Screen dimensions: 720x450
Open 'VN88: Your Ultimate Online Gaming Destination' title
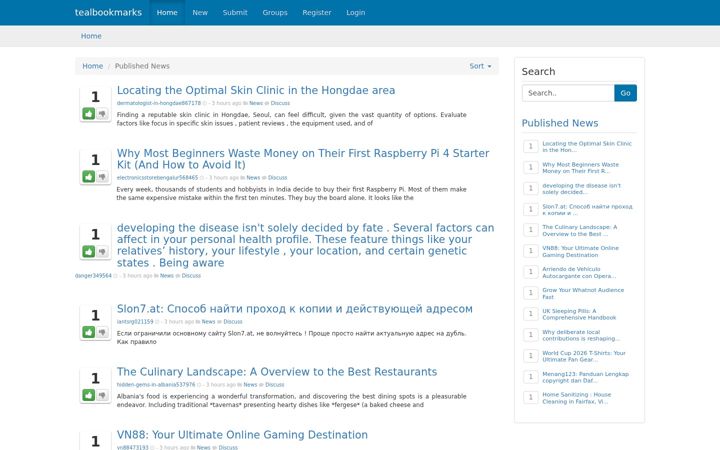tap(242, 434)
